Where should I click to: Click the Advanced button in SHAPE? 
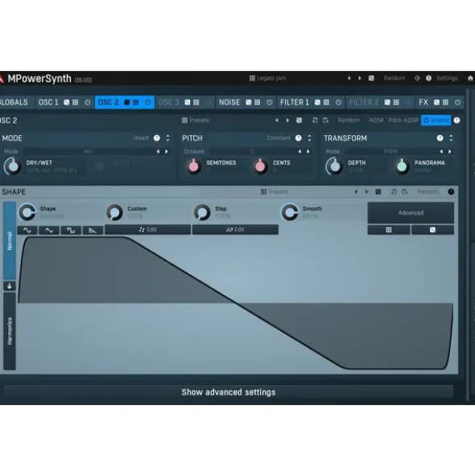point(411,213)
